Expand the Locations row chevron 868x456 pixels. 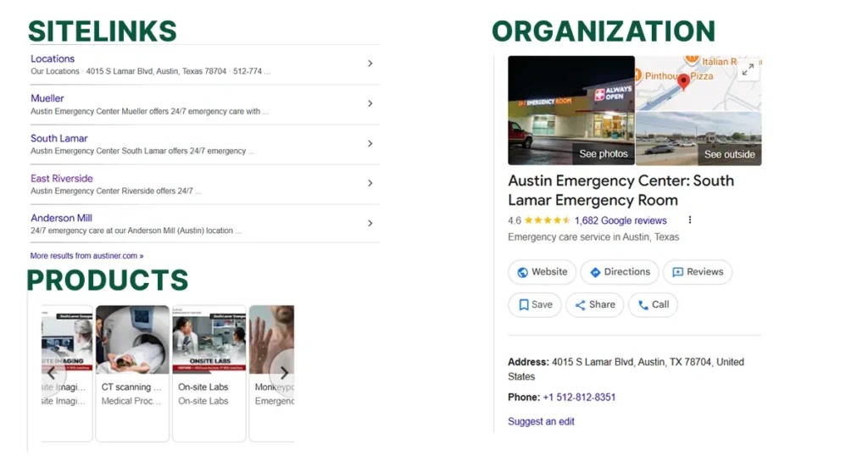[370, 64]
